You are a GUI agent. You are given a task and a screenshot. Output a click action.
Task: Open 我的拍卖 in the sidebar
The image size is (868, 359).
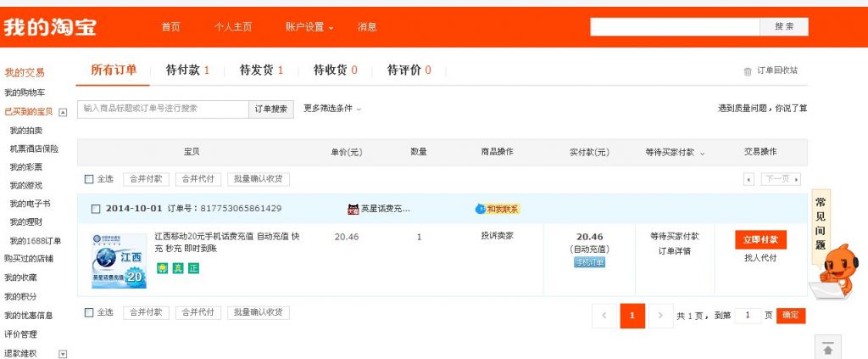(26, 130)
